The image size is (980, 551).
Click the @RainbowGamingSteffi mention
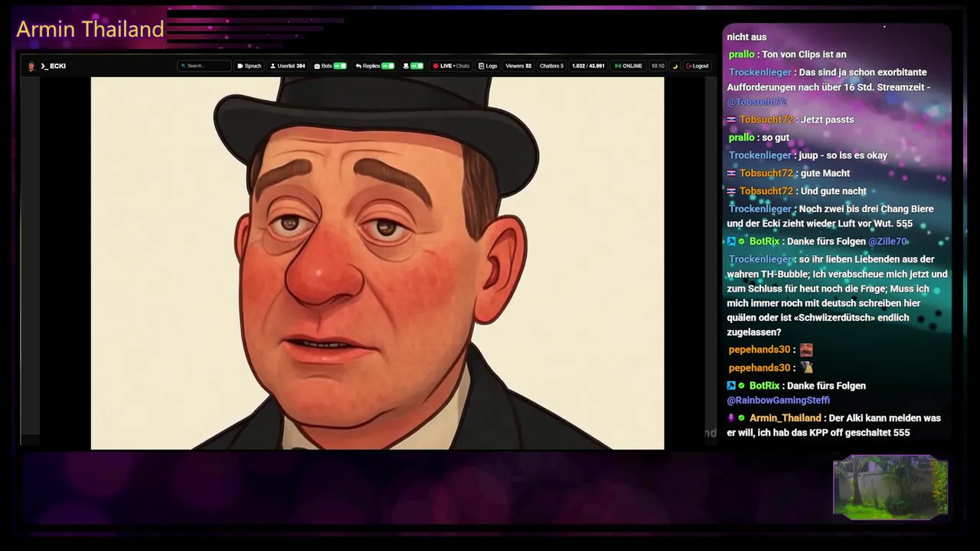pyautogui.click(x=779, y=400)
